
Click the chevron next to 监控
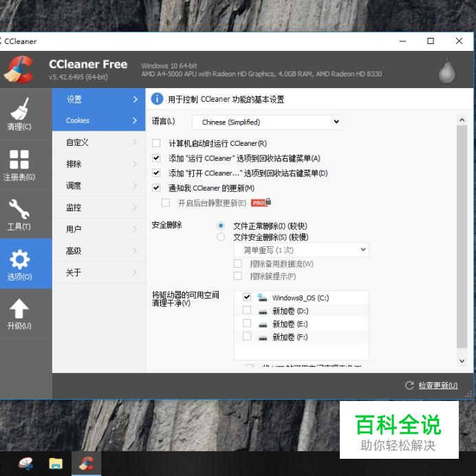135,207
